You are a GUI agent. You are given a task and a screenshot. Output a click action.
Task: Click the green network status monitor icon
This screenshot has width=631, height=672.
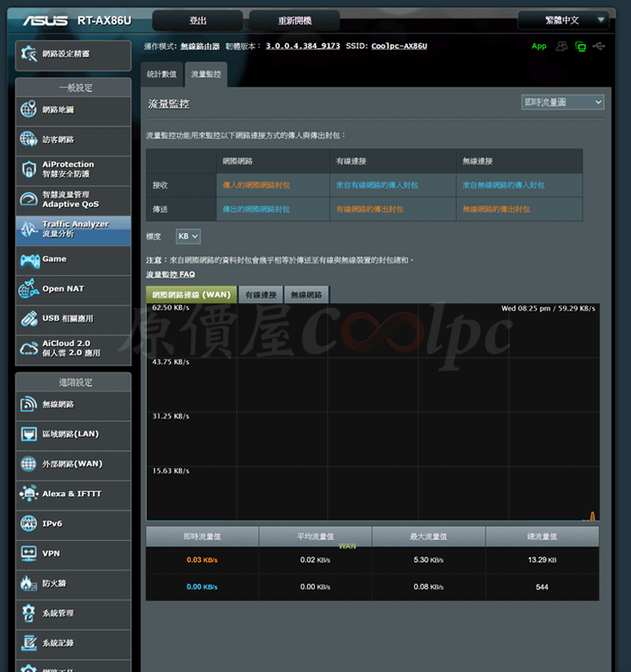[x=581, y=47]
